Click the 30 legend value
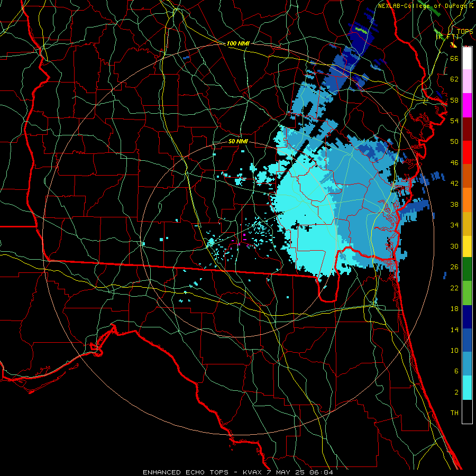The height and width of the screenshot is (476, 476). click(454, 246)
